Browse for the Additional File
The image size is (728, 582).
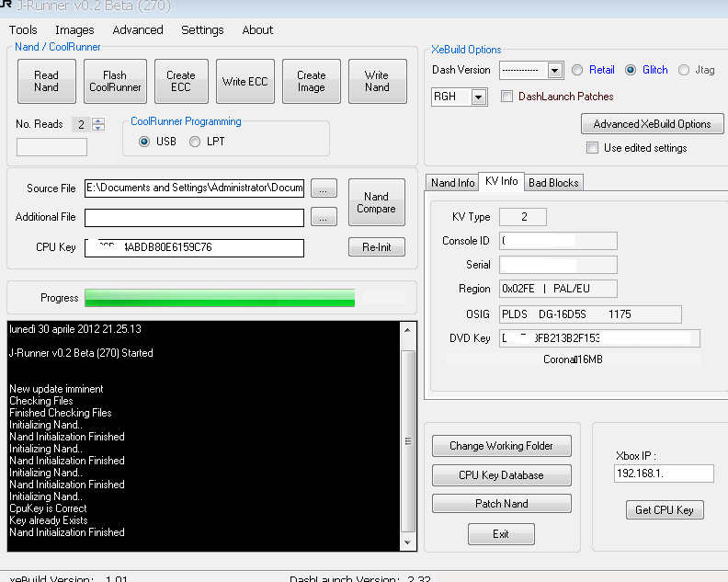(324, 217)
